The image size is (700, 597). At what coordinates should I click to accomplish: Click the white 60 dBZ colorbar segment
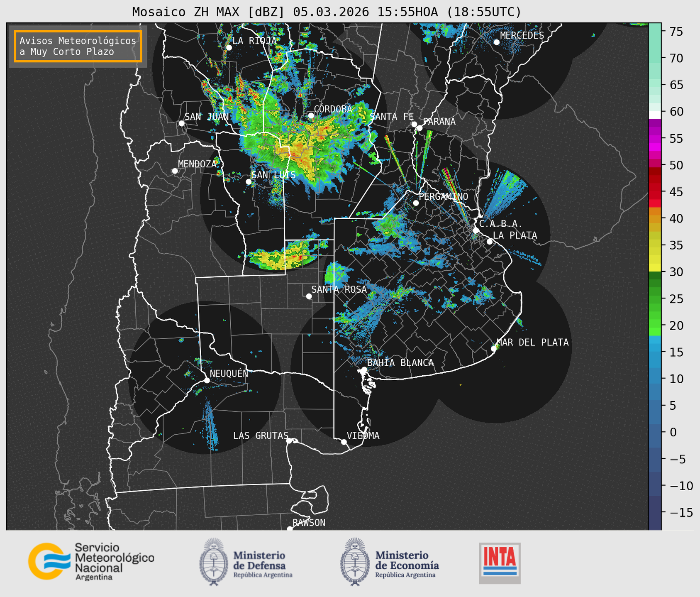click(654, 114)
